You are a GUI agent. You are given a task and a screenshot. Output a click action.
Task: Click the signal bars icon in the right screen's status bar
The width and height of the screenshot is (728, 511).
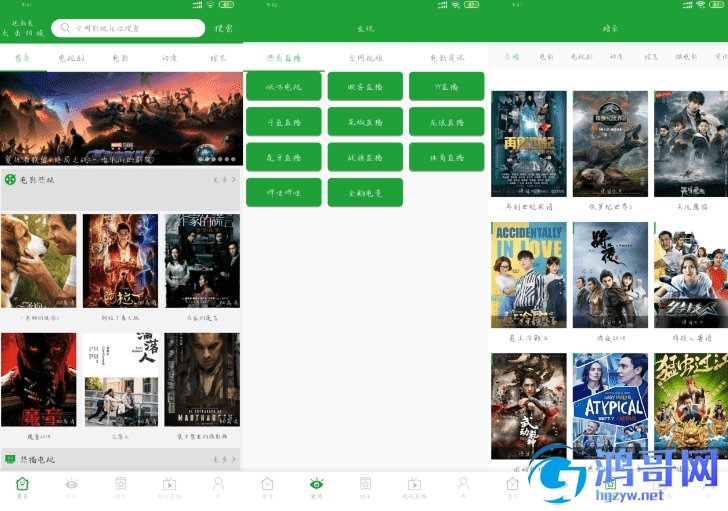tap(688, 5)
